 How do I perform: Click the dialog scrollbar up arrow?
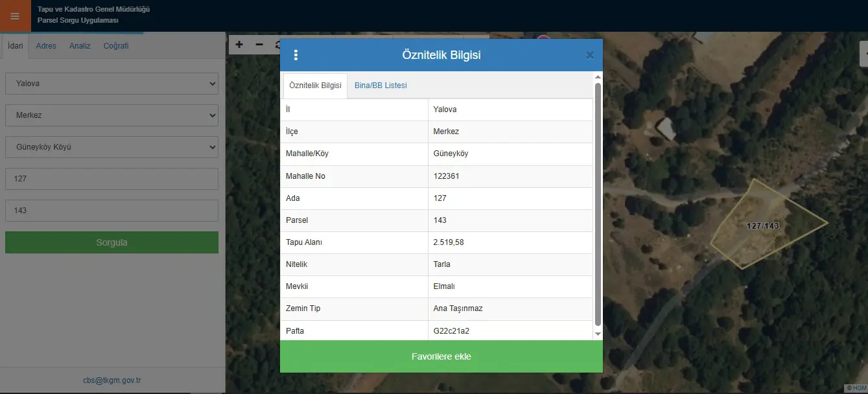(x=598, y=77)
